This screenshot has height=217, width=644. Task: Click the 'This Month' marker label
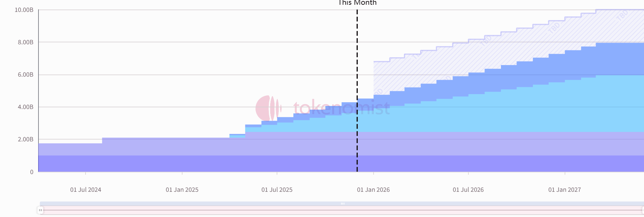click(357, 3)
